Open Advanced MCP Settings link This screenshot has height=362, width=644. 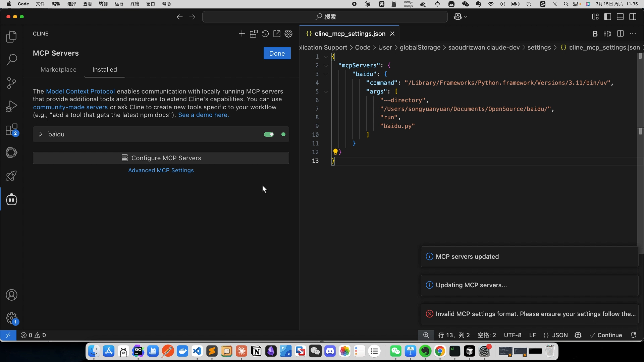click(161, 170)
